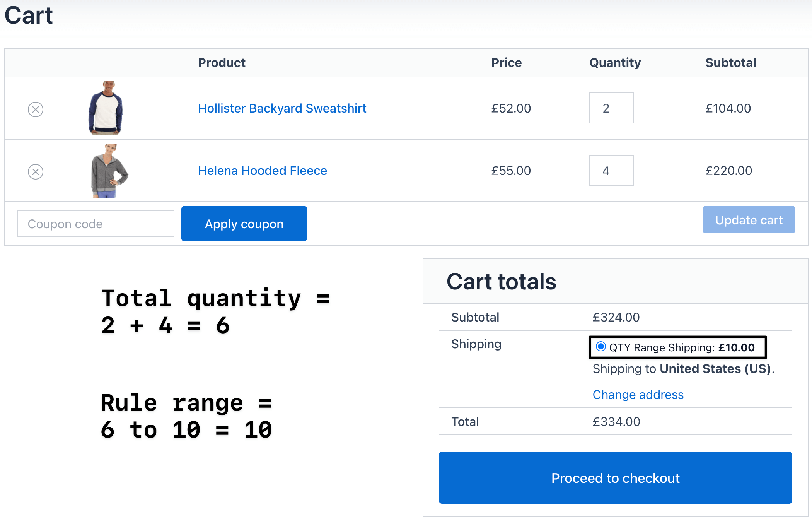This screenshot has height=520, width=812.
Task: Click the Cart totals heading
Action: 501,281
